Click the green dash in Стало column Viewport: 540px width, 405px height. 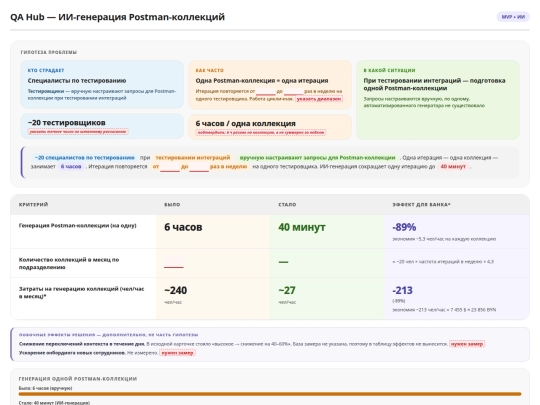pos(283,262)
